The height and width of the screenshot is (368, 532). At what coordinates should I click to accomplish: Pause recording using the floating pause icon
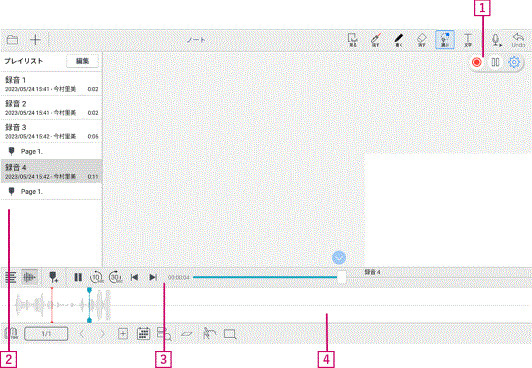(x=495, y=62)
